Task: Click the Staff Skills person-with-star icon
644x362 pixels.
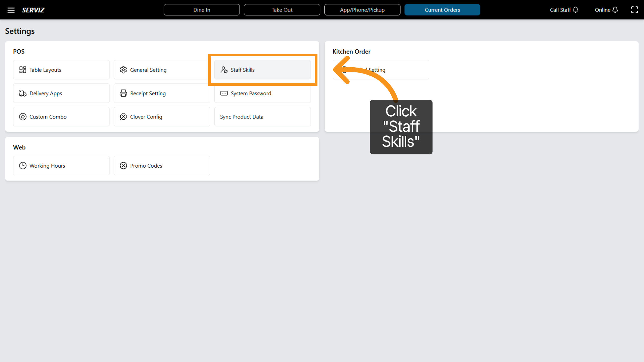Action: pos(224,70)
